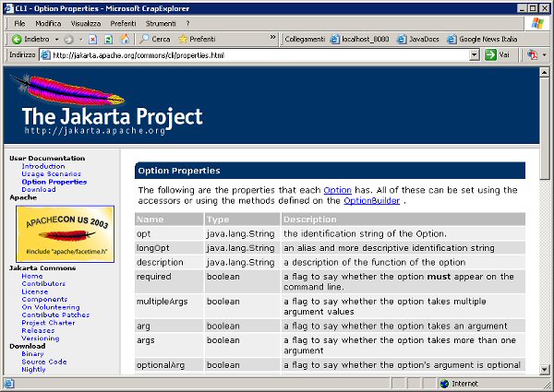554x392 pixels.
Task: Open the Strumenti menu
Action: pyautogui.click(x=161, y=24)
